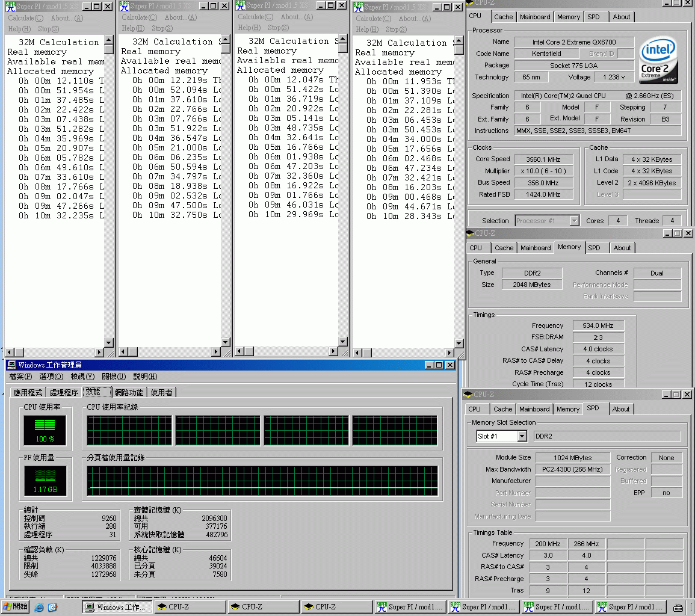Open 關機(U) menu in Task Manager

[x=114, y=377]
